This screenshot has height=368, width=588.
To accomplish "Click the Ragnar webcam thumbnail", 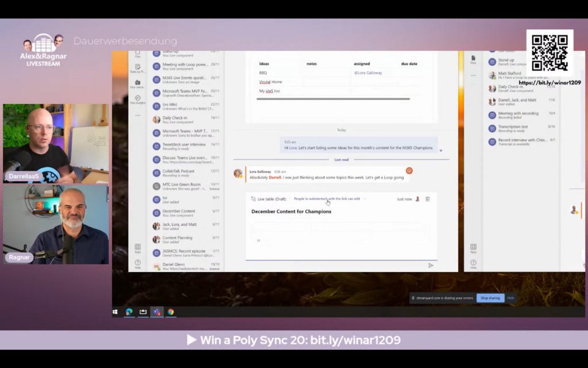I will 56,224.
